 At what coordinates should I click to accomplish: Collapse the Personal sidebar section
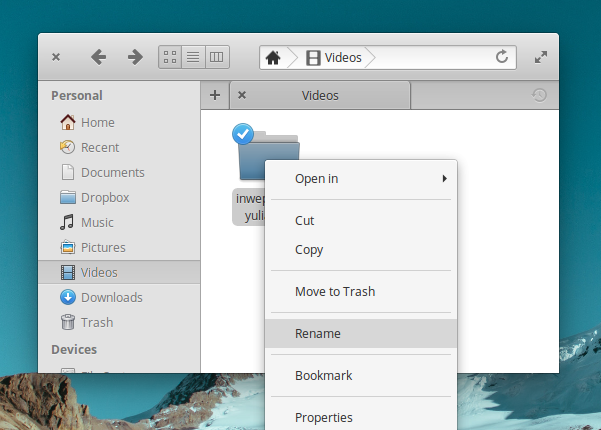(77, 96)
